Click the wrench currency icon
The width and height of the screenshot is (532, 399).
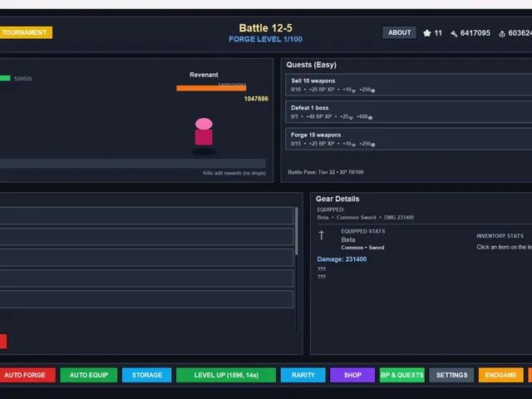(x=454, y=33)
